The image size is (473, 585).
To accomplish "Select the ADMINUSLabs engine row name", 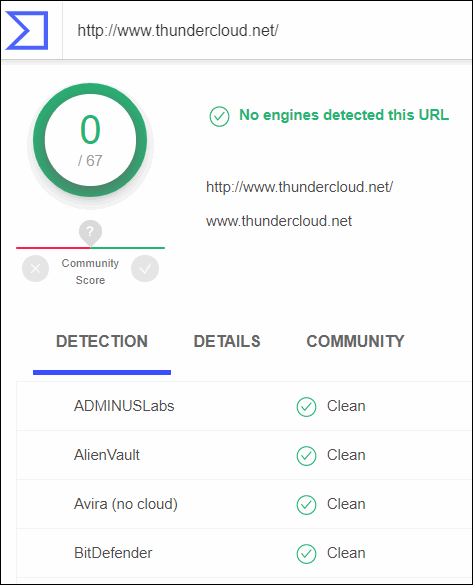I will (x=124, y=406).
